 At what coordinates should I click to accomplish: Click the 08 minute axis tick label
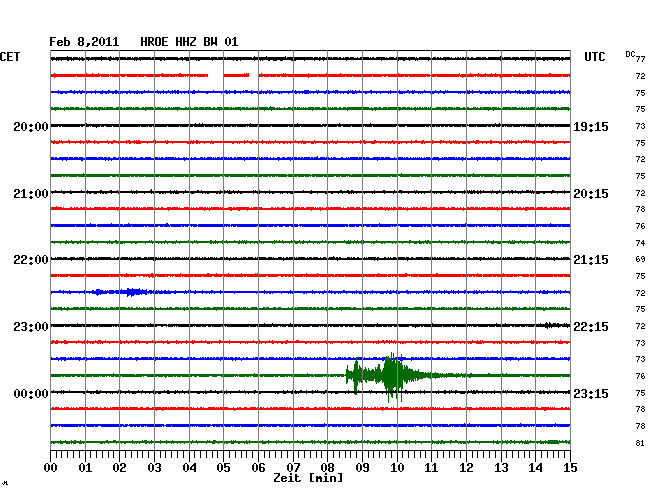point(327,468)
